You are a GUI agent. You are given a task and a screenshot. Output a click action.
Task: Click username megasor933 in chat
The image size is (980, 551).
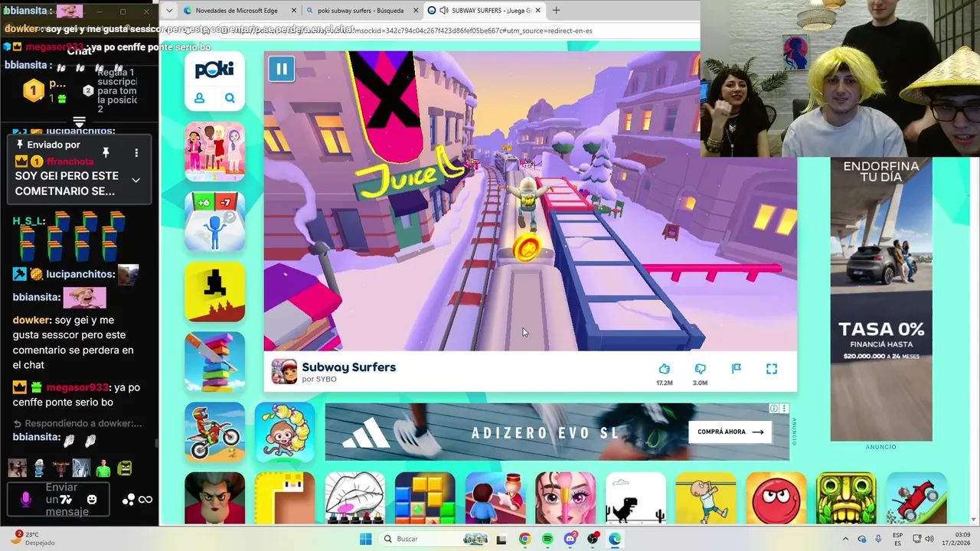pyautogui.click(x=77, y=387)
